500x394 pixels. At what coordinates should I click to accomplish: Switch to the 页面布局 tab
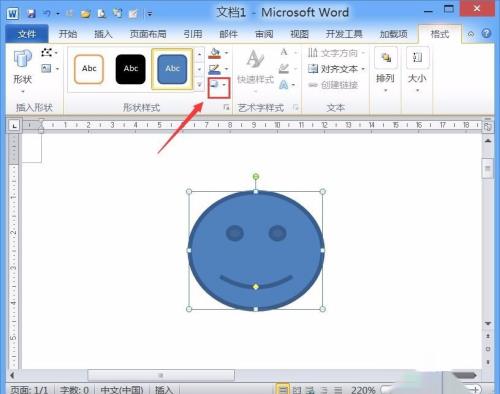click(148, 34)
